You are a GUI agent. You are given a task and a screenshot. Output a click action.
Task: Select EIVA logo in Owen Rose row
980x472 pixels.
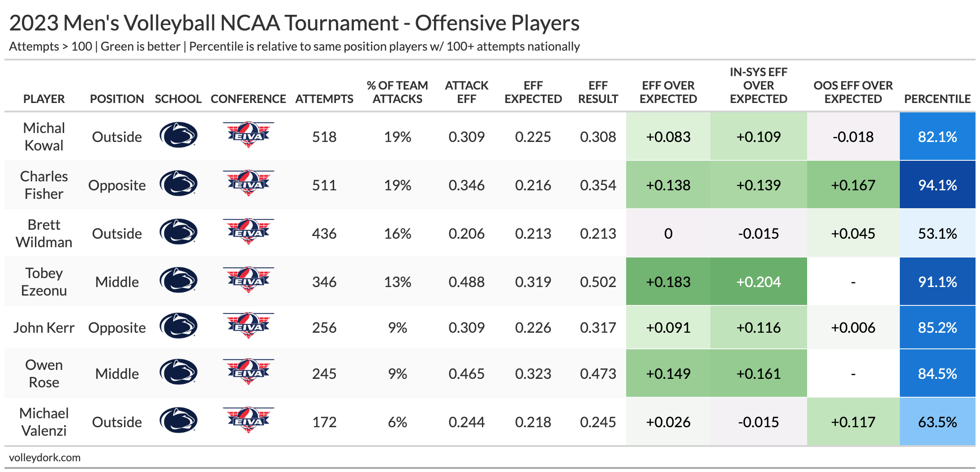[249, 372]
